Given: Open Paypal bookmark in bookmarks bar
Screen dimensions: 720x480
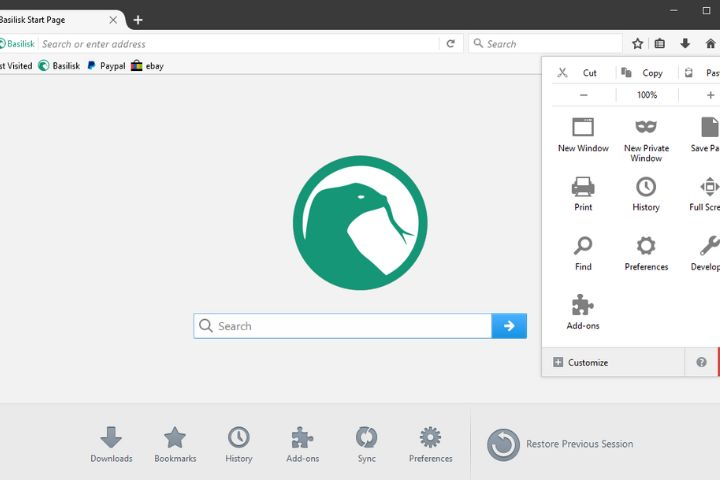Looking at the screenshot, I should (106, 66).
